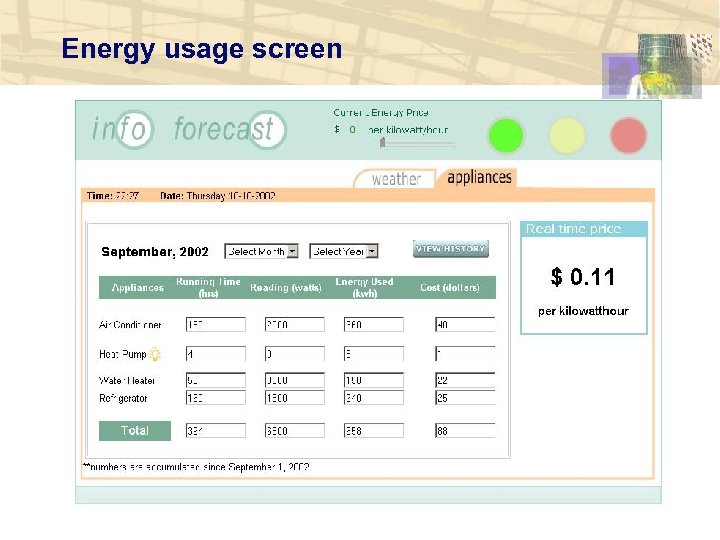The width and height of the screenshot is (720, 540).
Task: Click Air Conditioner energy used field
Action: 374,325
